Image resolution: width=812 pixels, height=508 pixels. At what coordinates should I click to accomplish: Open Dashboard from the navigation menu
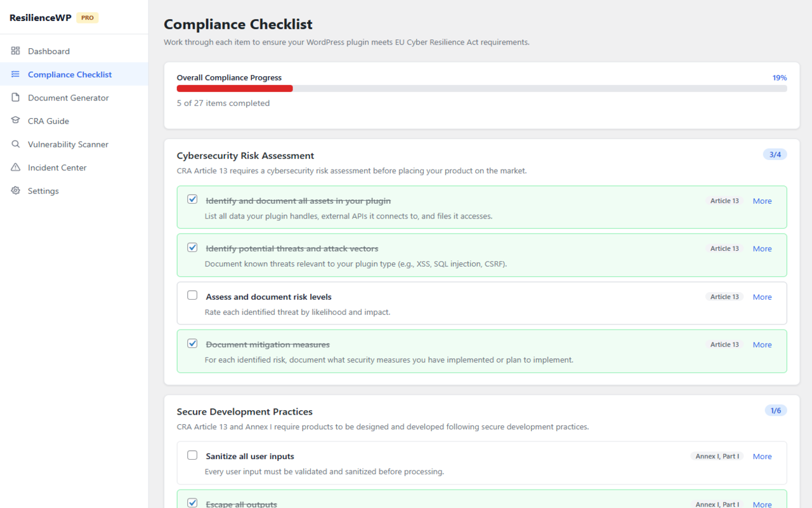point(49,50)
